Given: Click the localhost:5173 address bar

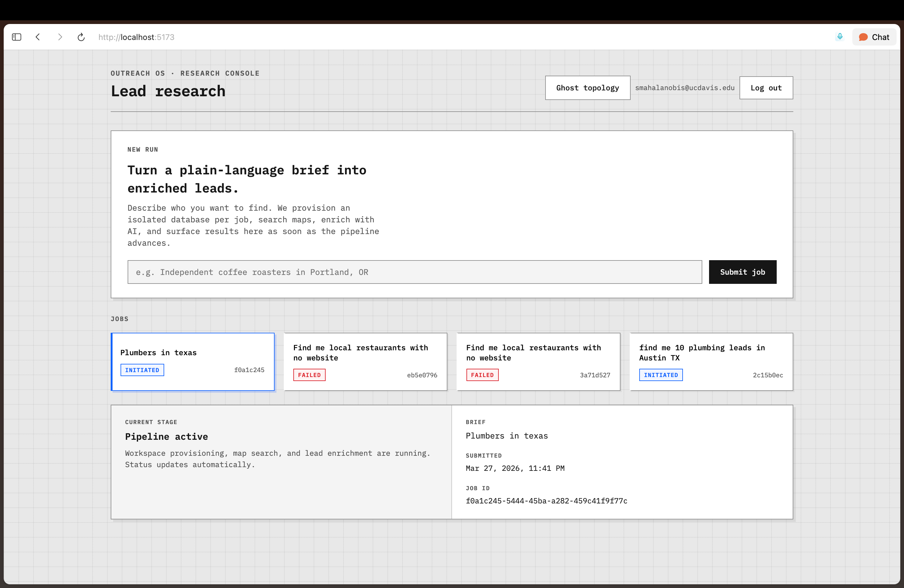Looking at the screenshot, I should 136,37.
